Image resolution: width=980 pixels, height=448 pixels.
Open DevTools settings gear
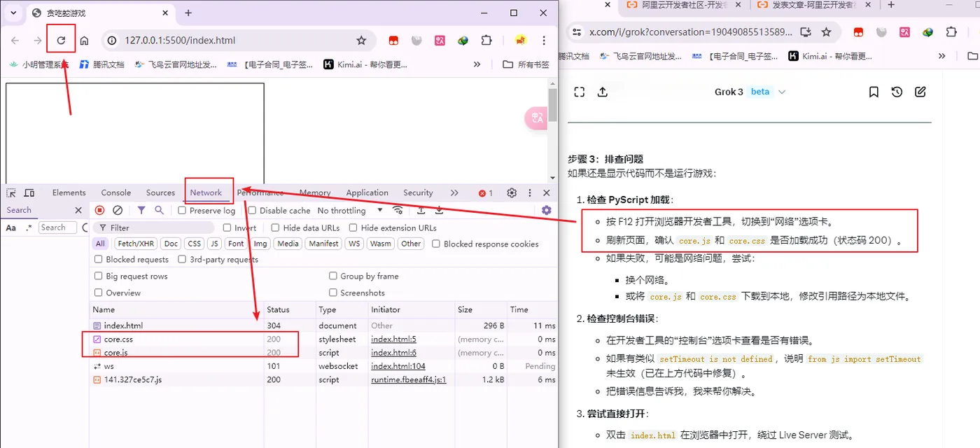point(512,192)
